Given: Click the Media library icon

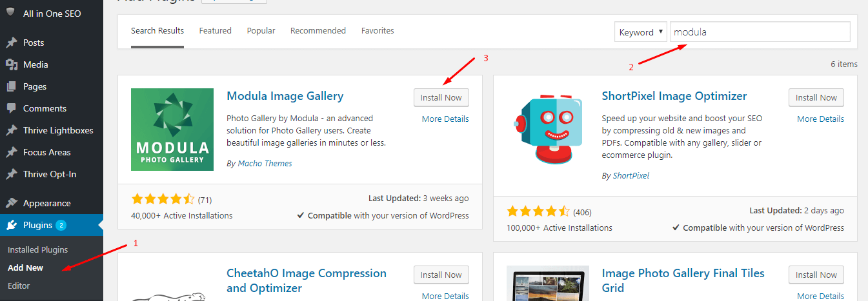Looking at the screenshot, I should (x=11, y=64).
